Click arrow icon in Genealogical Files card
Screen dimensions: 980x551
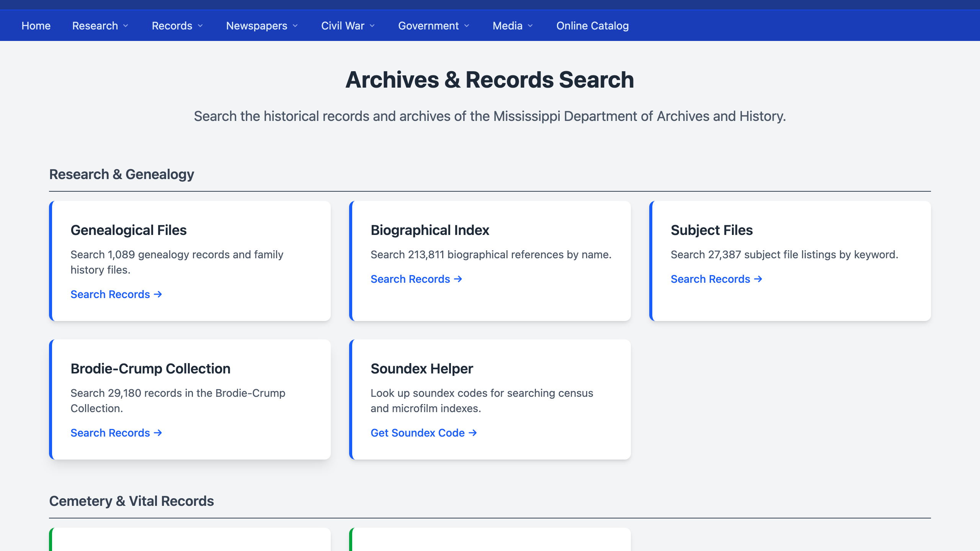tap(158, 294)
